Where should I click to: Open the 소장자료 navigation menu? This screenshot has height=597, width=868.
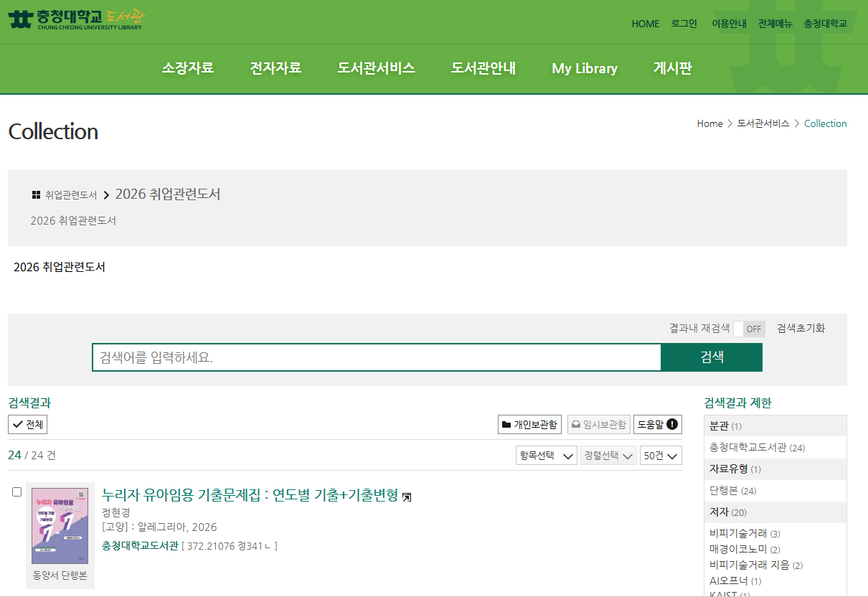(188, 68)
